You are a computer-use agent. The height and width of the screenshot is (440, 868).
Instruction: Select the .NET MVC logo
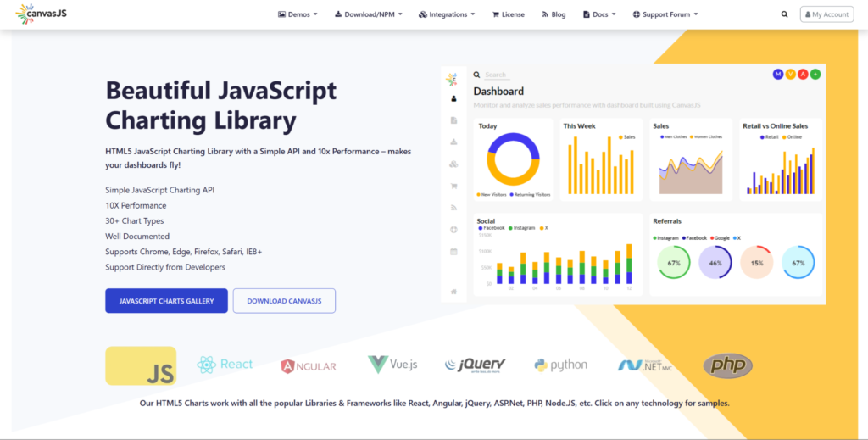(x=645, y=365)
